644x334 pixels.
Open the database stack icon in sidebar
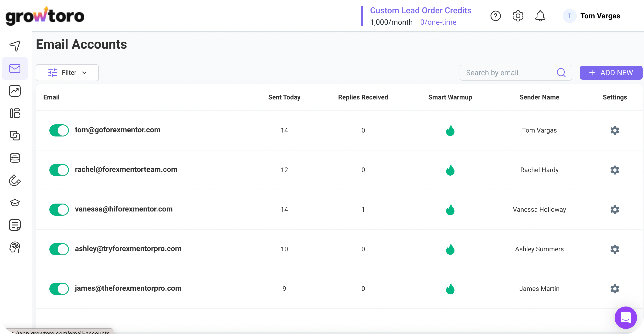(x=15, y=158)
